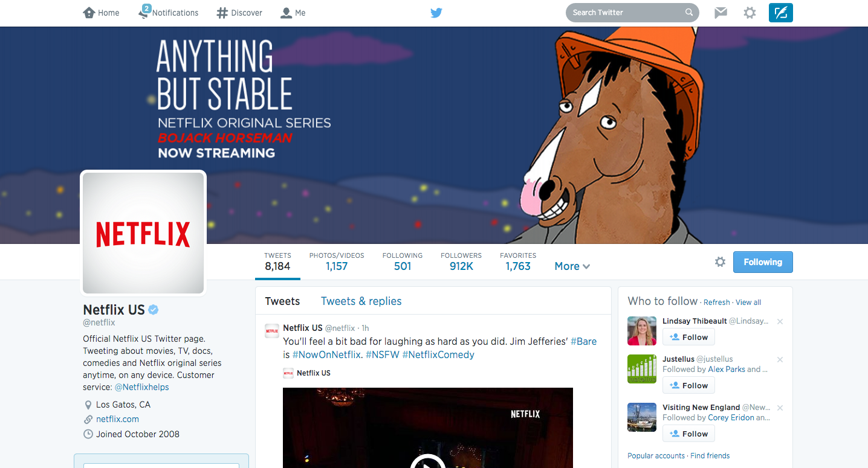Click the compose new tweet feather icon

click(780, 13)
